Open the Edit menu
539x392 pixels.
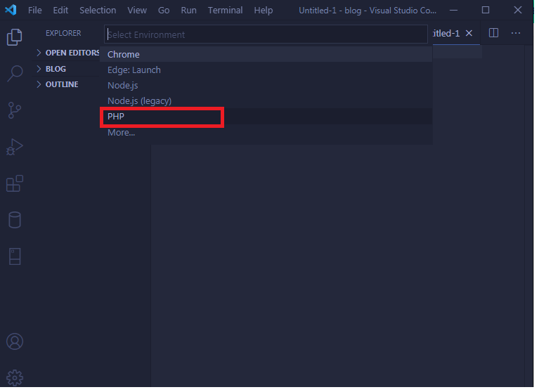point(60,11)
